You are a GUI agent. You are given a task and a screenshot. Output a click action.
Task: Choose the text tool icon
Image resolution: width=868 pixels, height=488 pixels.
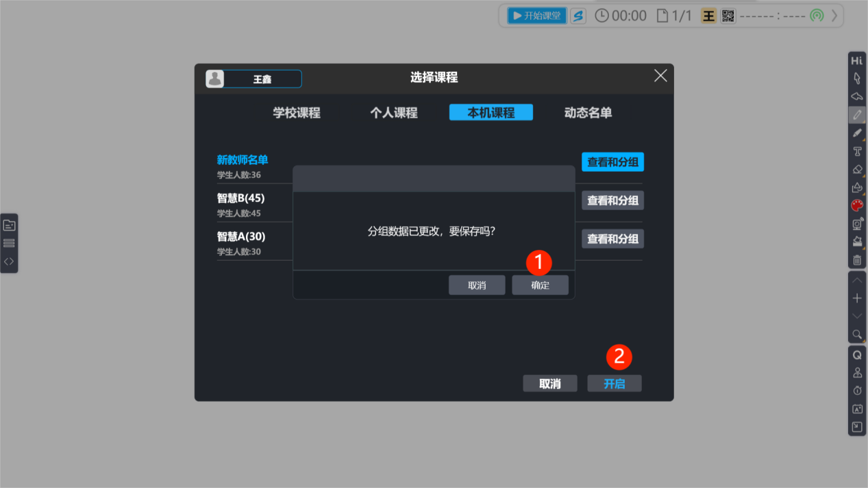[857, 151]
